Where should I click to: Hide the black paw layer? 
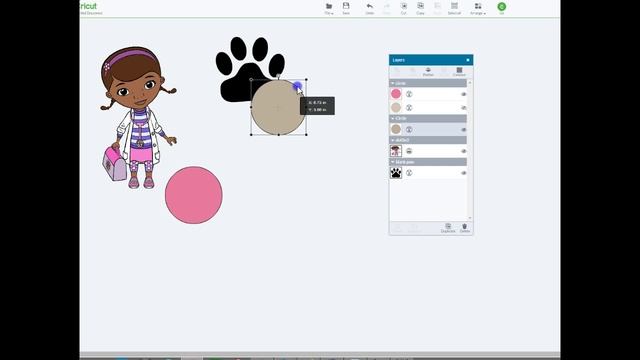(x=463, y=173)
